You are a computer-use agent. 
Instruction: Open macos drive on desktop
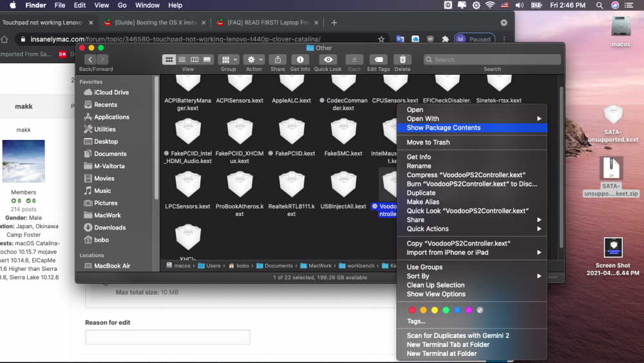pyautogui.click(x=621, y=31)
